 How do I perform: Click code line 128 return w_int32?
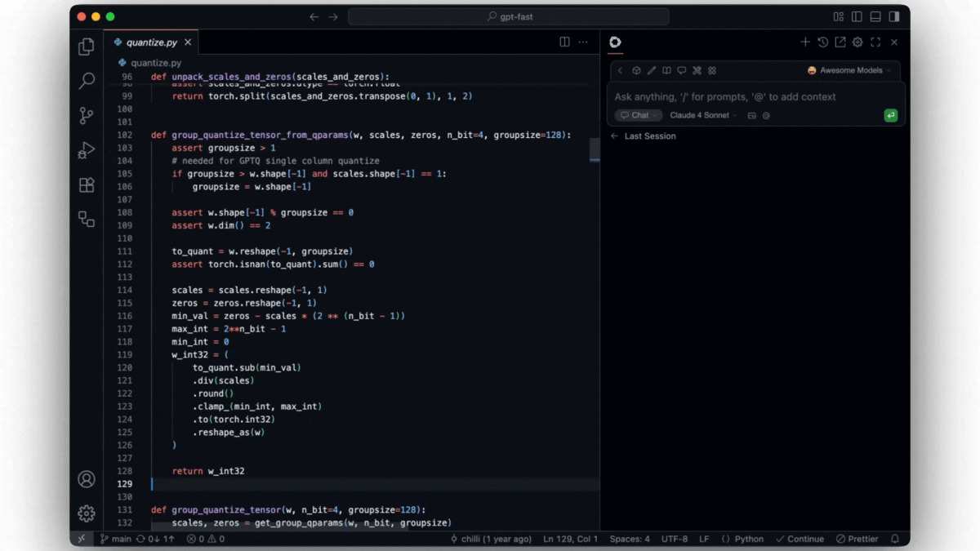pos(208,471)
